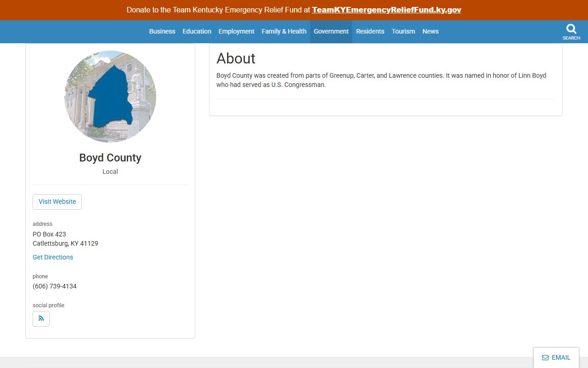Screen dimensions: 588x368
Task: Click the social profile label
Action: tap(48, 305)
